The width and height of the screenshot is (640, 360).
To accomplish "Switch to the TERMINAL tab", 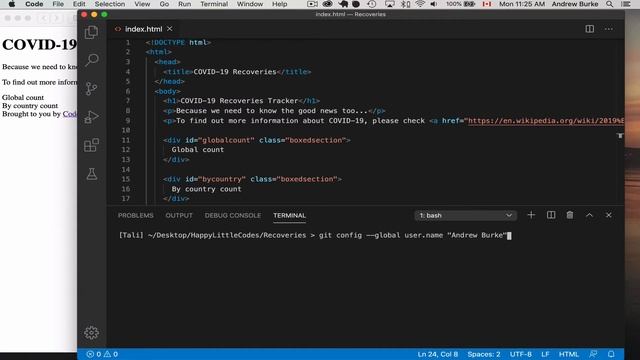I will pyautogui.click(x=289, y=216).
